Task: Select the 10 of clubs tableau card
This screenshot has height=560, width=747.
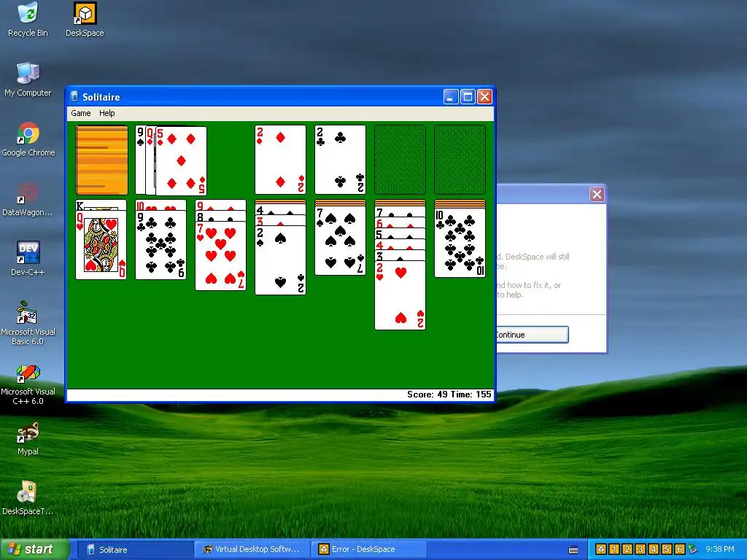Action: pos(460,242)
